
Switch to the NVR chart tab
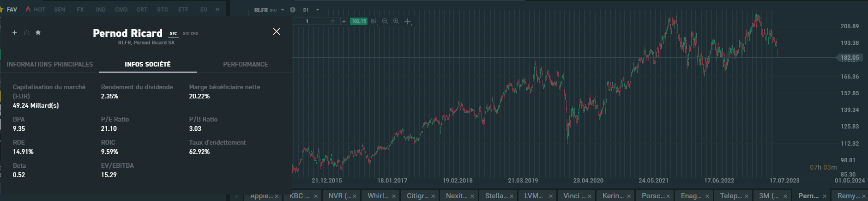[x=340, y=196]
